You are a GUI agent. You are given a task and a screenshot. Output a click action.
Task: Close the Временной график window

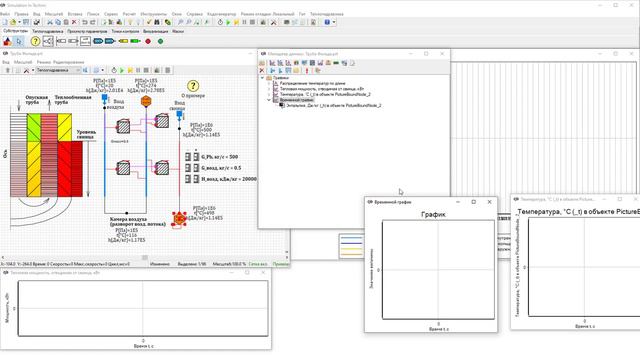tap(489, 202)
